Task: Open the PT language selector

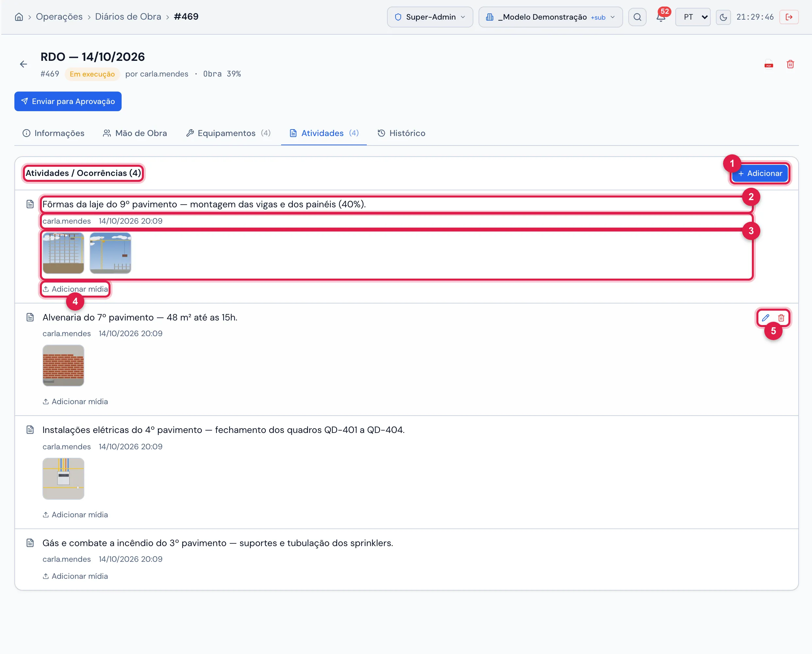Action: pyautogui.click(x=693, y=17)
